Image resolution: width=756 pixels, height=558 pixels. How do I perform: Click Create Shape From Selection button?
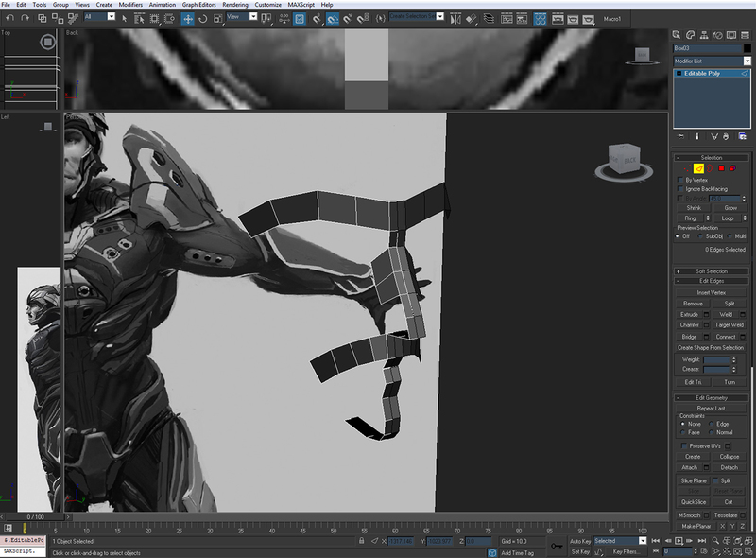(711, 347)
